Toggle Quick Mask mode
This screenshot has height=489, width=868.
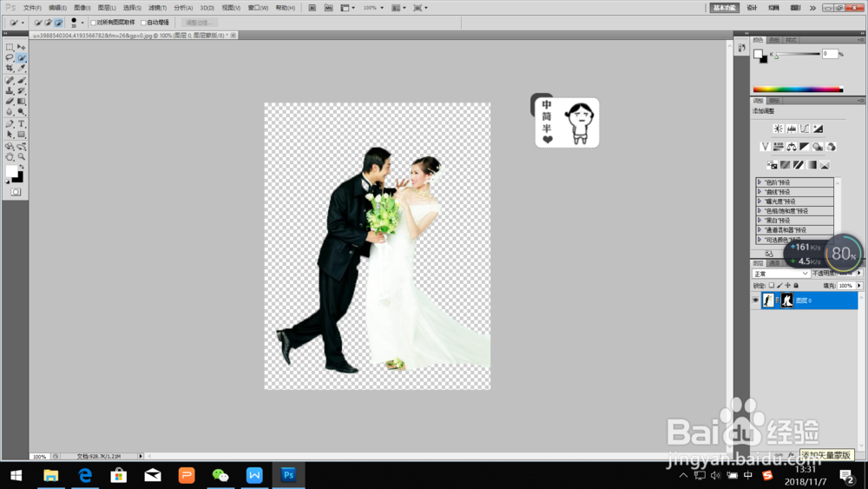click(16, 192)
